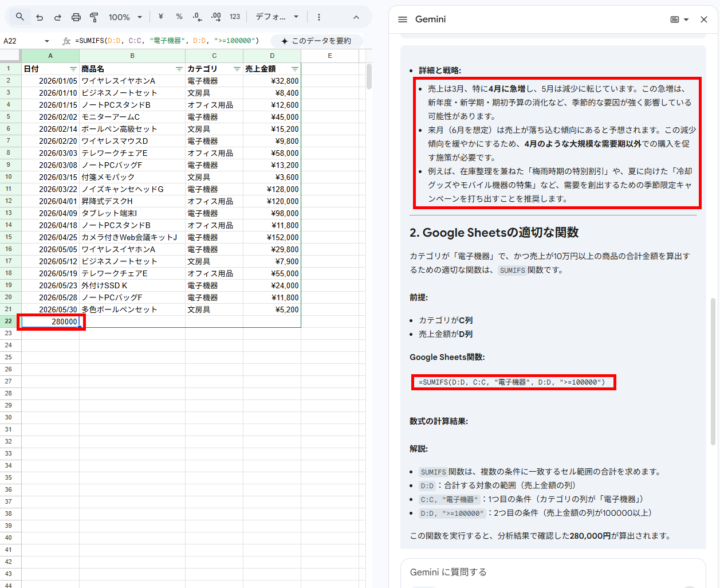Click cell '昇降式デスクH'
The image size is (720, 588).
coord(132,201)
